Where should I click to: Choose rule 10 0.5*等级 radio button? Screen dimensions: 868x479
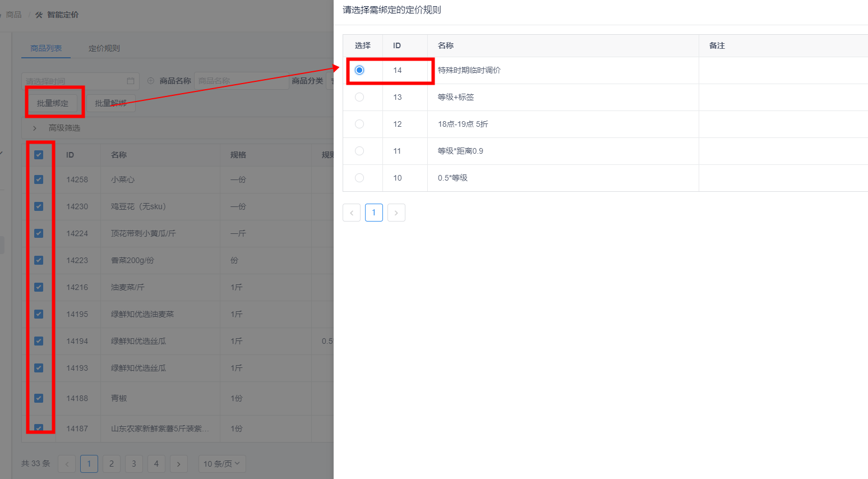click(x=359, y=178)
